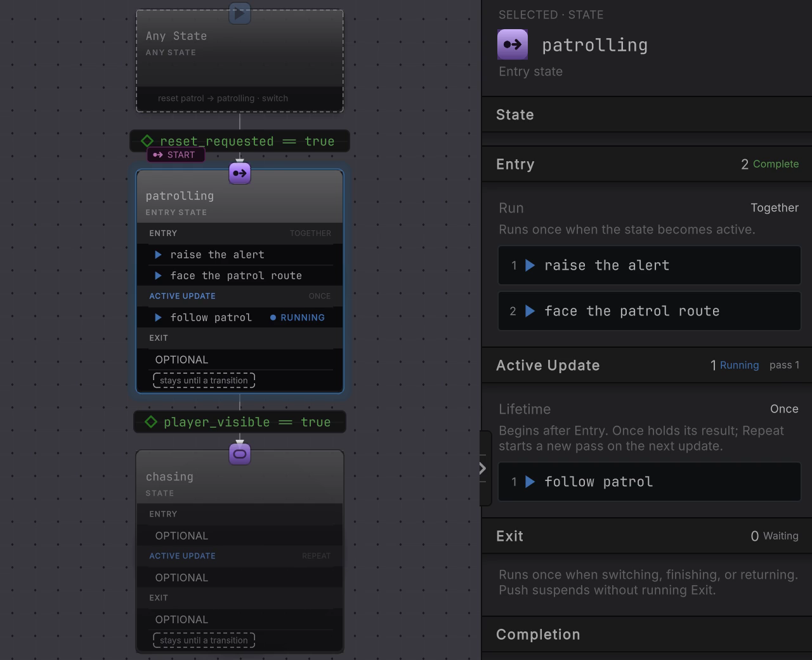812x660 pixels.
Task: Click diamond icon beside player_visible condition
Action: click(151, 422)
